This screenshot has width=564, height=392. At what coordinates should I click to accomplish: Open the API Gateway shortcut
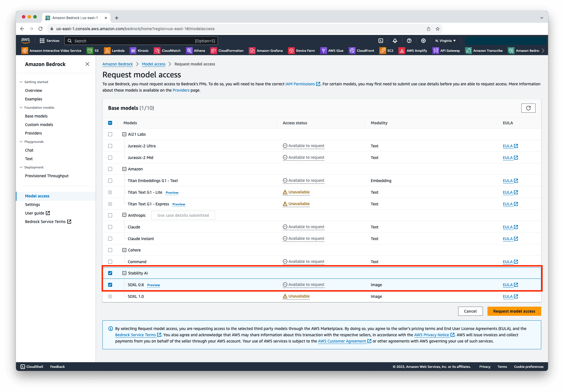tap(446, 51)
